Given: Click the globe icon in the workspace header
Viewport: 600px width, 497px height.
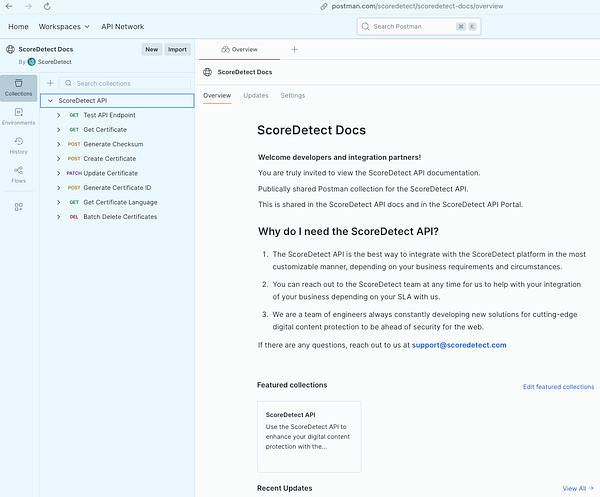Looking at the screenshot, I should coord(207,72).
